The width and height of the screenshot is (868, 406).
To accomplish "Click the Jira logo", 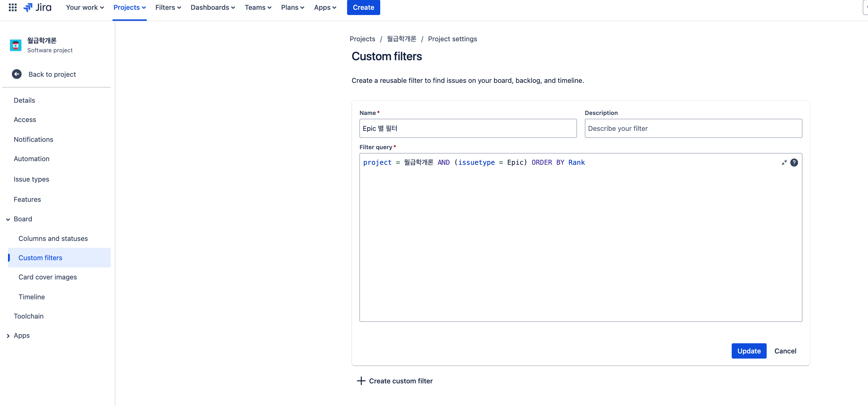I will (37, 7).
